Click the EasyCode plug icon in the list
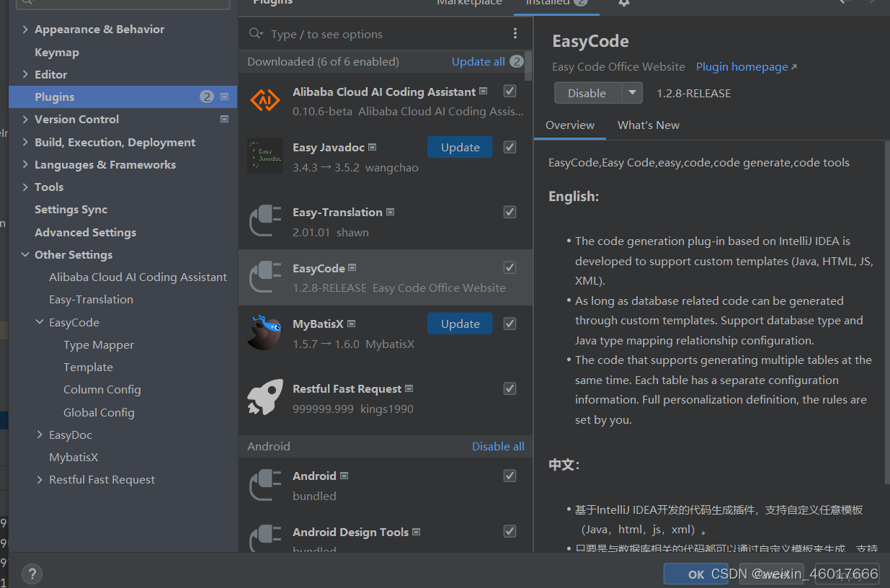Screen dimensions: 890x588 pyautogui.click(x=264, y=276)
